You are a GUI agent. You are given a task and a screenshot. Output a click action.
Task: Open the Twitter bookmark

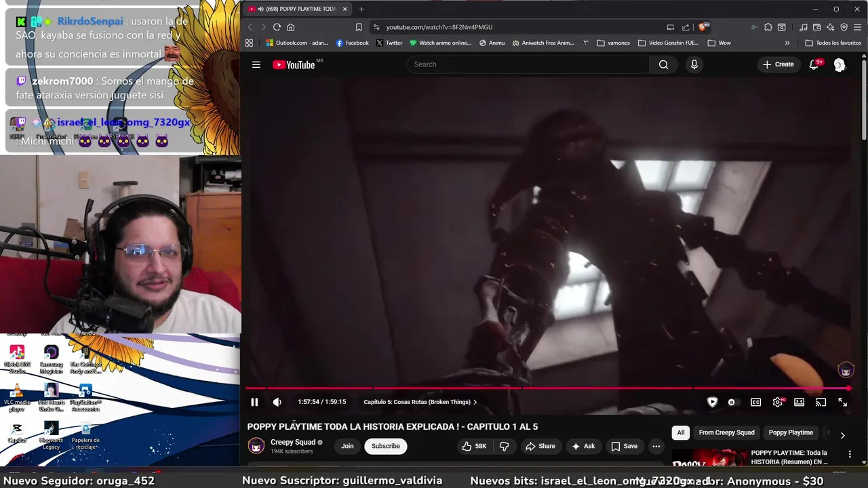389,43
